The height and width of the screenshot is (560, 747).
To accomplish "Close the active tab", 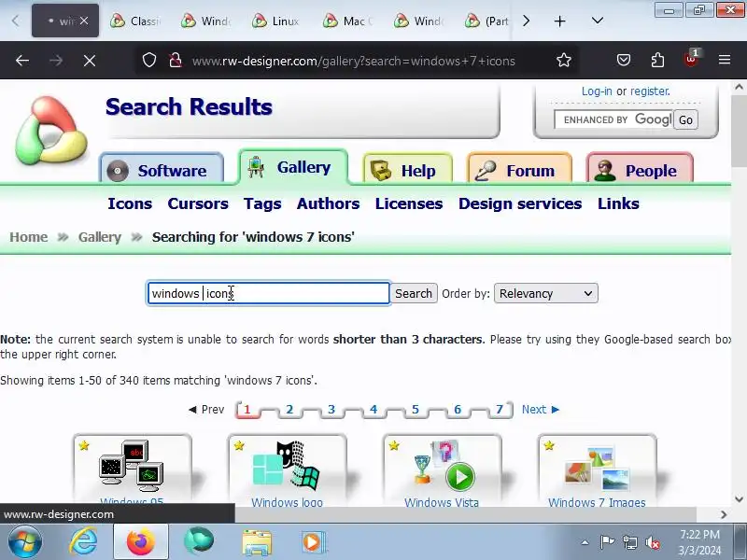I will coord(84,21).
